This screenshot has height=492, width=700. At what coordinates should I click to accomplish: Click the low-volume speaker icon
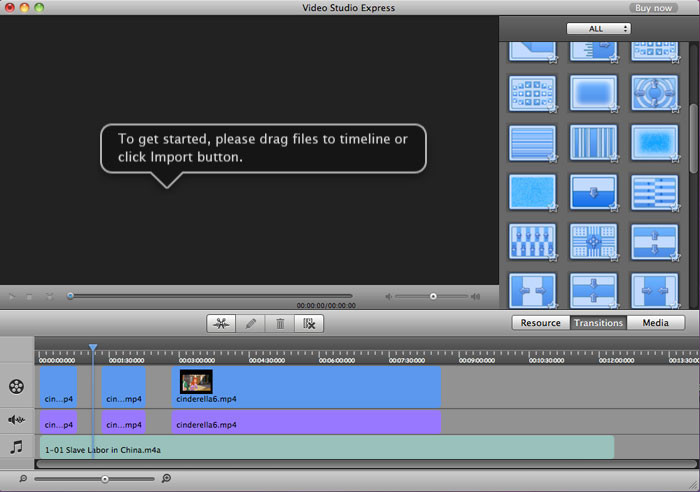coord(388,296)
